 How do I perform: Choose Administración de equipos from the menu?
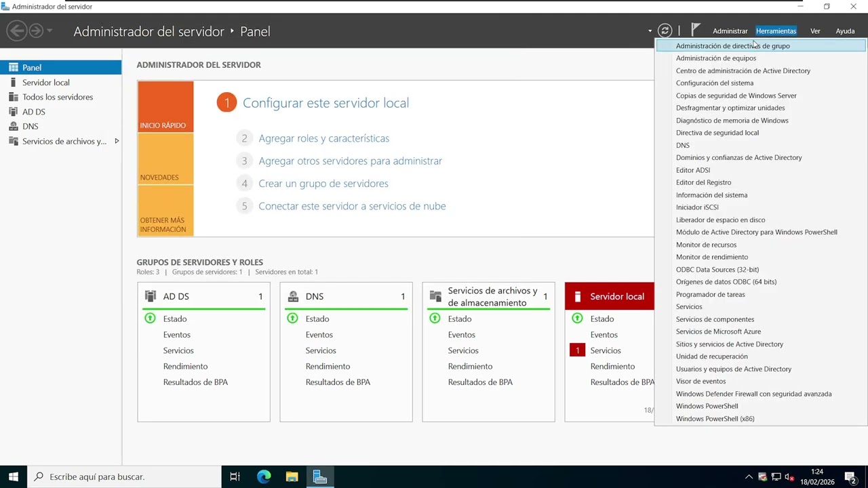tap(761, 58)
